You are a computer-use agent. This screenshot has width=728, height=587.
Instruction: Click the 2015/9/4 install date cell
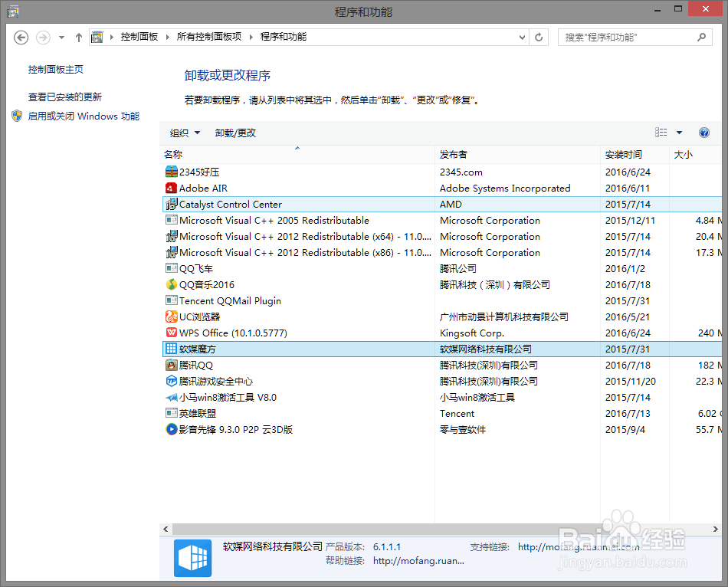pos(625,430)
